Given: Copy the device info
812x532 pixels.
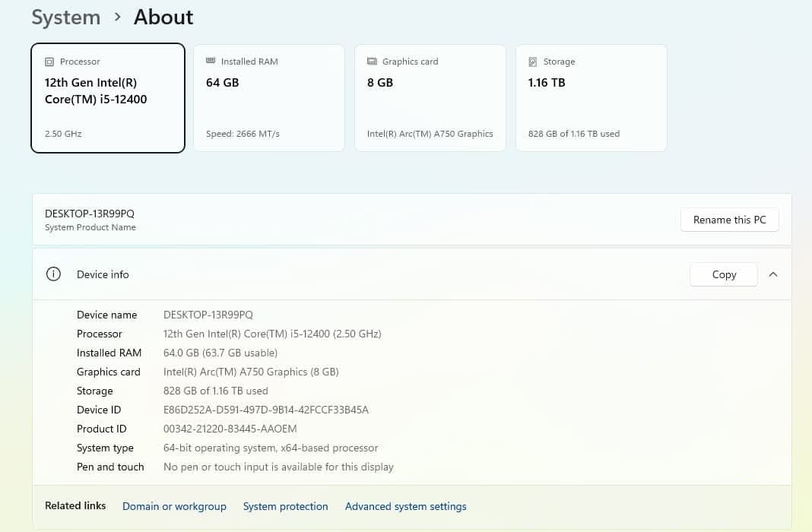Looking at the screenshot, I should 724,275.
